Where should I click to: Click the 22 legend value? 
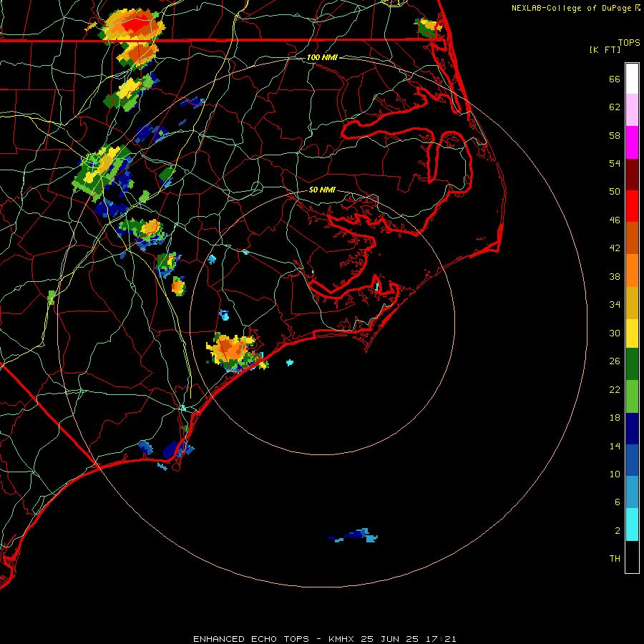pyautogui.click(x=615, y=389)
